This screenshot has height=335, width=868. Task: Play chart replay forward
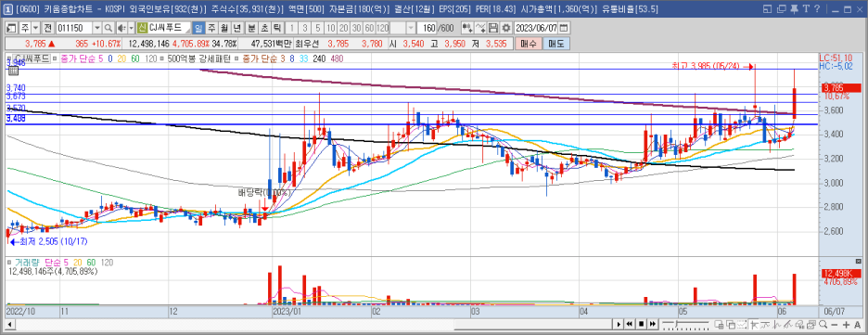click(x=619, y=324)
